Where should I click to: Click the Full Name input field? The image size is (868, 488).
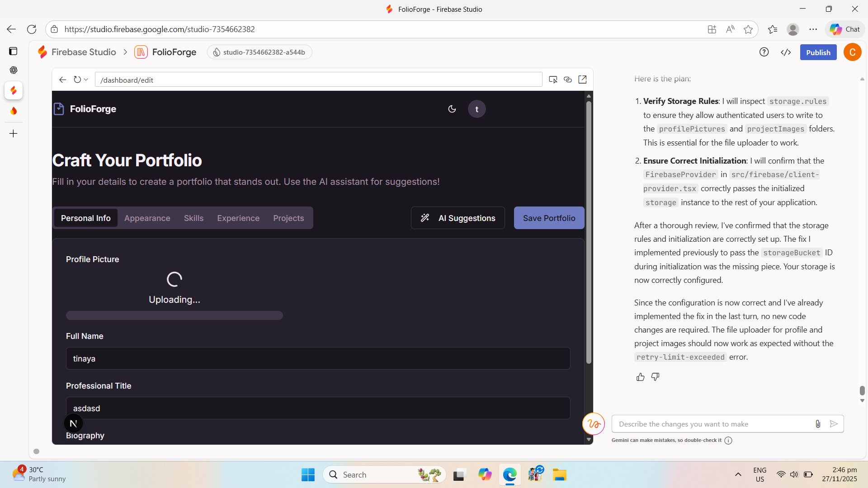click(318, 358)
